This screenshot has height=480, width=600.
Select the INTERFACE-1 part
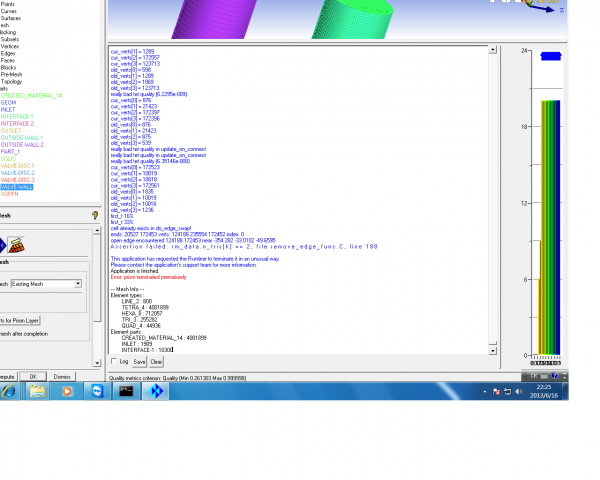point(17,116)
